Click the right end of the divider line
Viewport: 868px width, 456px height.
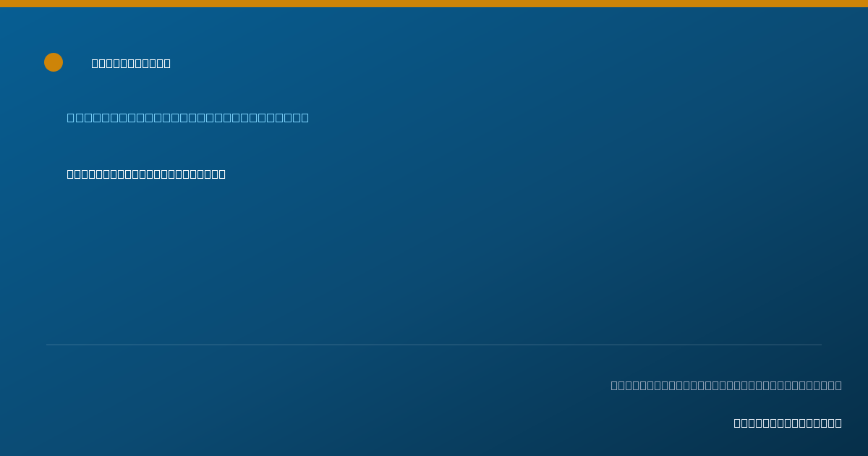tap(821, 345)
